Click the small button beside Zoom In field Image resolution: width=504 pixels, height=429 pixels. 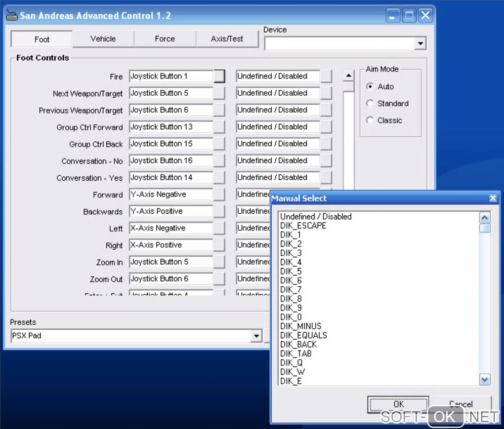pos(219,262)
